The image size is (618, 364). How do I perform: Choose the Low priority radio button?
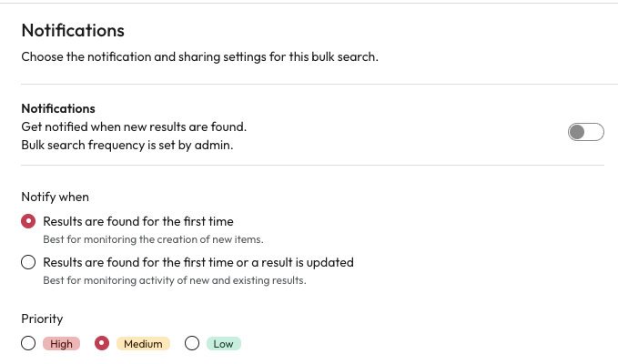pyautogui.click(x=192, y=343)
